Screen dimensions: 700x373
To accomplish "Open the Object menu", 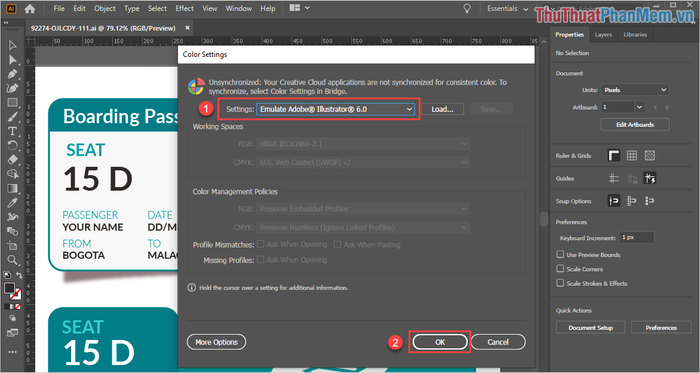I will click(x=105, y=8).
